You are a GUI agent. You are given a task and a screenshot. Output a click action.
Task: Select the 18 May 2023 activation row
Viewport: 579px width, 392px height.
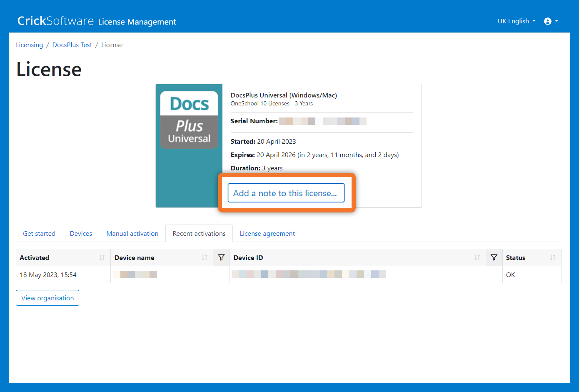point(48,275)
